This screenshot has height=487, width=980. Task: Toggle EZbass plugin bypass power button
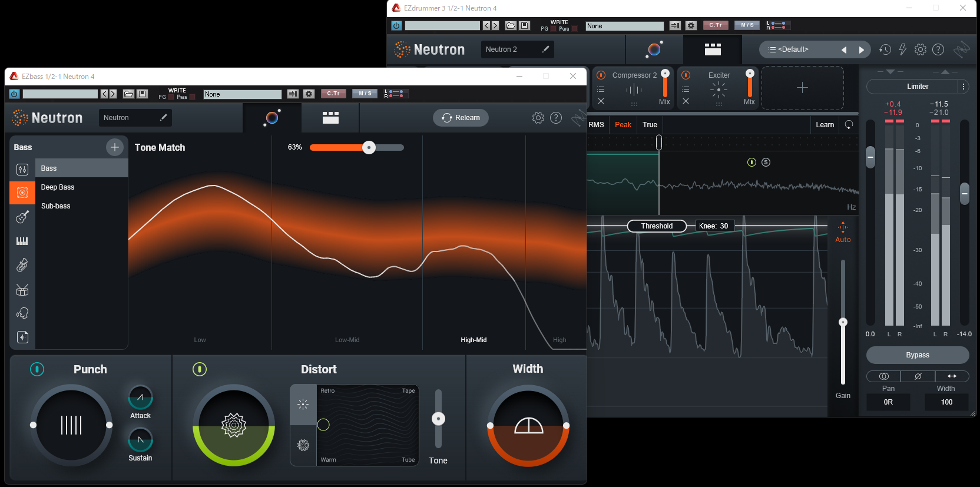(15, 94)
